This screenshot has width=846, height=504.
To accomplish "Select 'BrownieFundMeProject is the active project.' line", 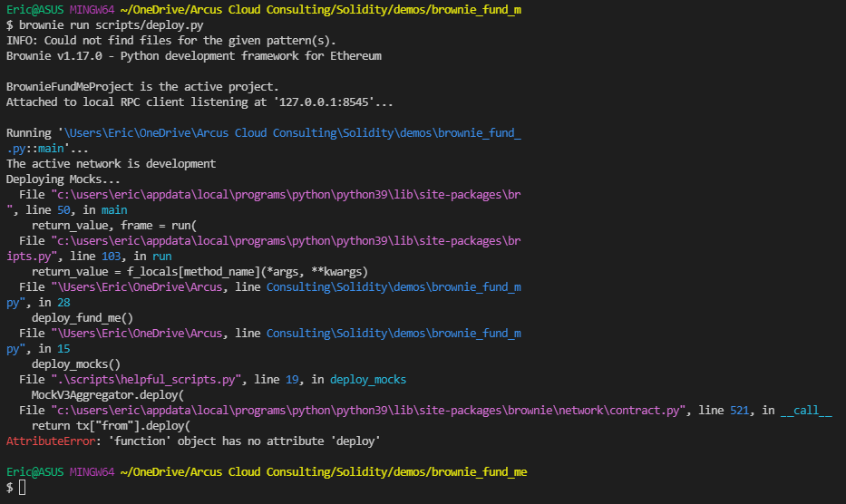I will pos(142,87).
